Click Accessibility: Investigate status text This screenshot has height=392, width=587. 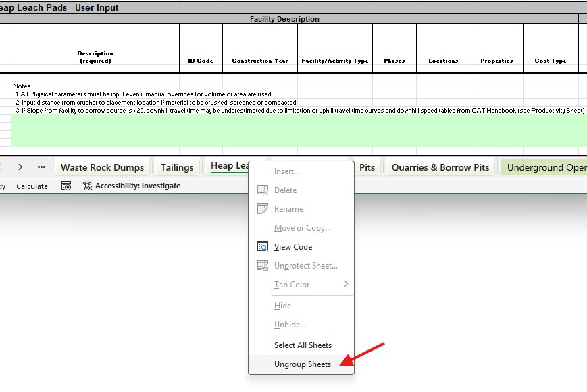pyautogui.click(x=137, y=186)
